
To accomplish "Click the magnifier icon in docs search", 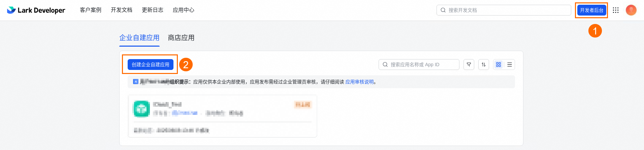I will click(443, 10).
